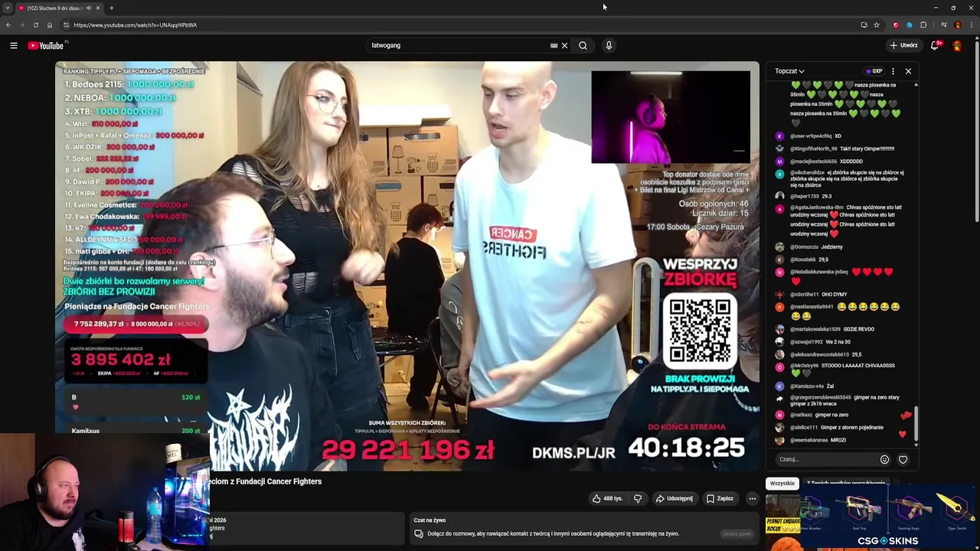Start voice search with the microphone icon
This screenshot has width=980, height=551.
point(609,45)
